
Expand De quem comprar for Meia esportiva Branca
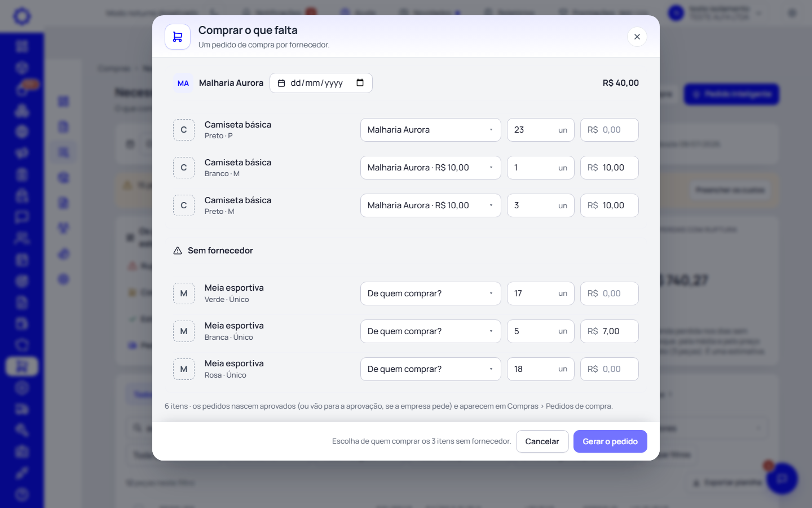(431, 331)
